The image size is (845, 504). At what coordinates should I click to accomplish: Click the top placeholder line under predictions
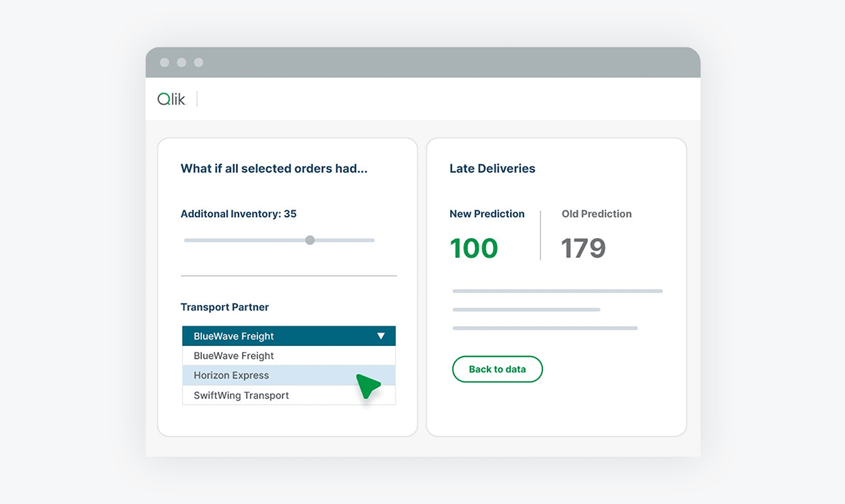[557, 291]
